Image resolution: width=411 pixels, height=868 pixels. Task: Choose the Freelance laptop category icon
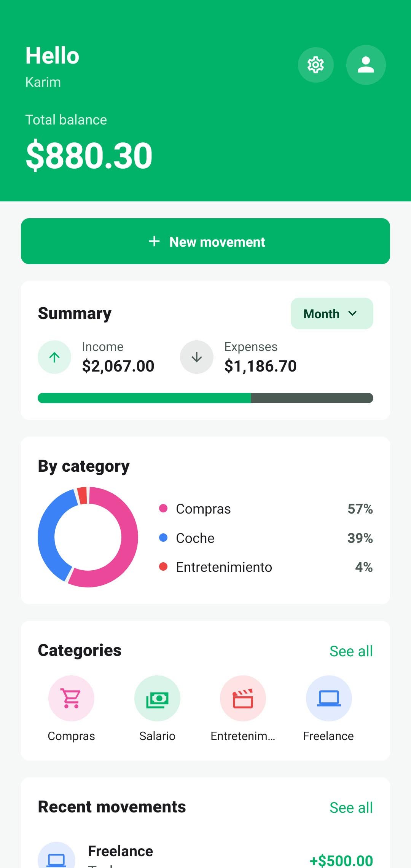point(329,698)
